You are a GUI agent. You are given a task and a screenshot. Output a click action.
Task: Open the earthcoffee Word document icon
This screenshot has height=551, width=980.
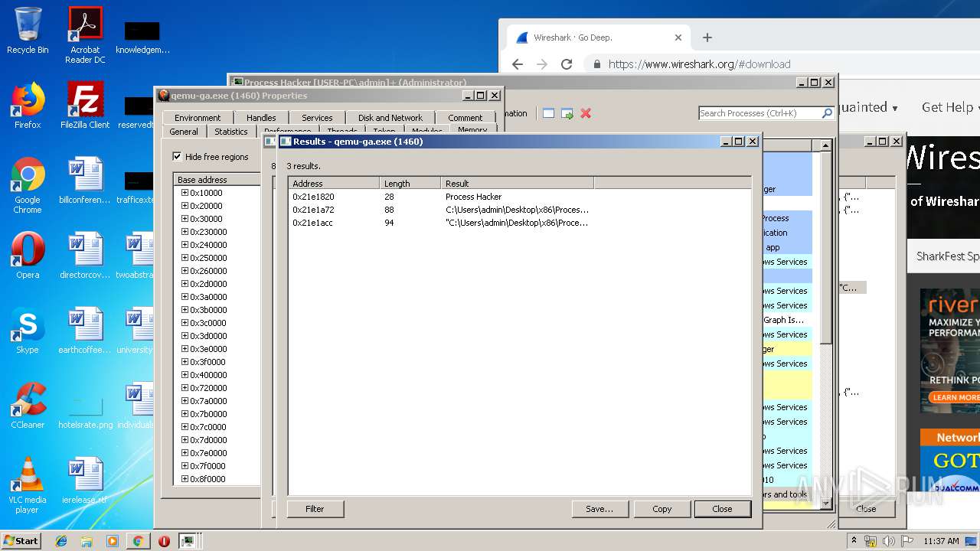(x=85, y=331)
